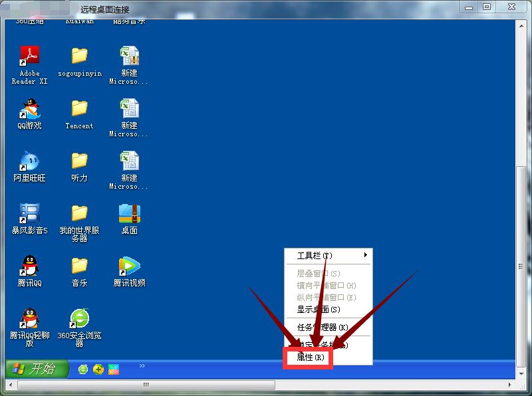The width and height of the screenshot is (532, 396).
Task: Click the horizontal scrollbar thumb
Action: click(x=145, y=385)
